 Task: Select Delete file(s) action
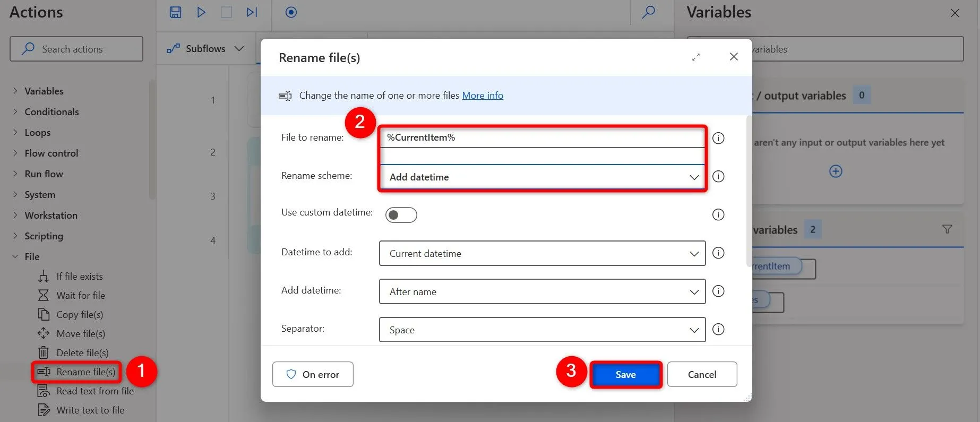click(x=82, y=353)
